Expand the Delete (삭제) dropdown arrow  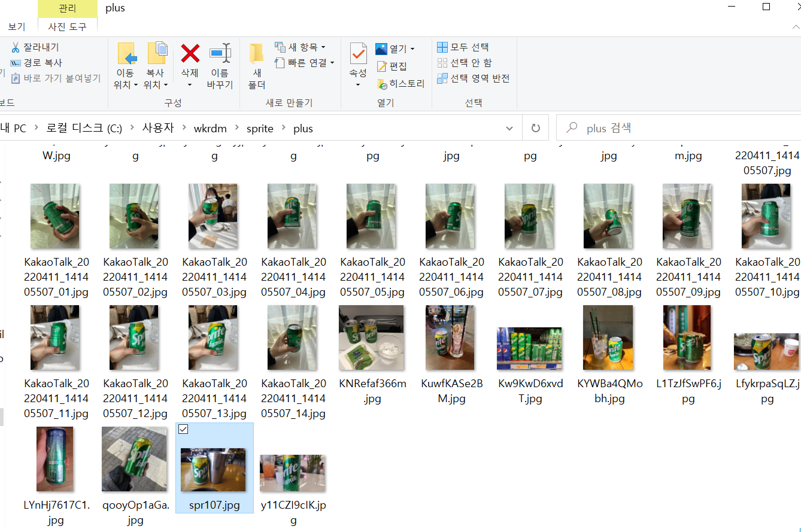(190, 84)
